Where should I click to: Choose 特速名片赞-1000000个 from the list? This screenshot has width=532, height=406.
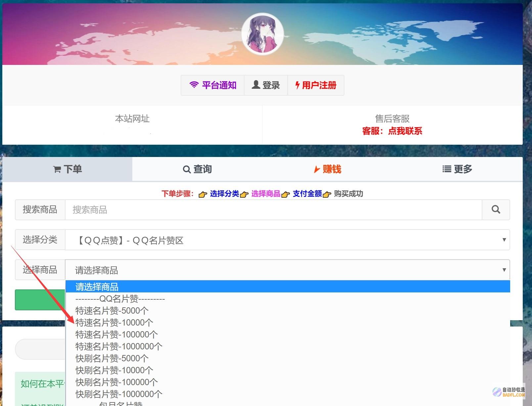[x=288, y=346]
